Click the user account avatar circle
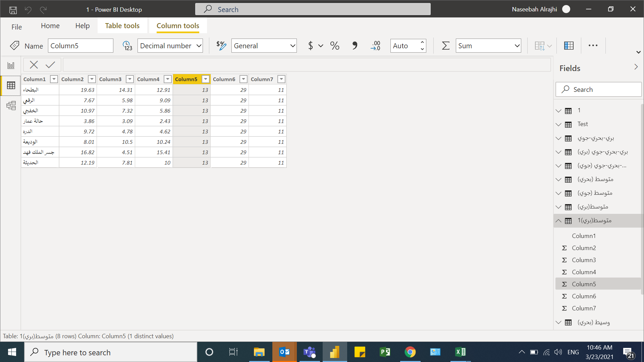 566,9
